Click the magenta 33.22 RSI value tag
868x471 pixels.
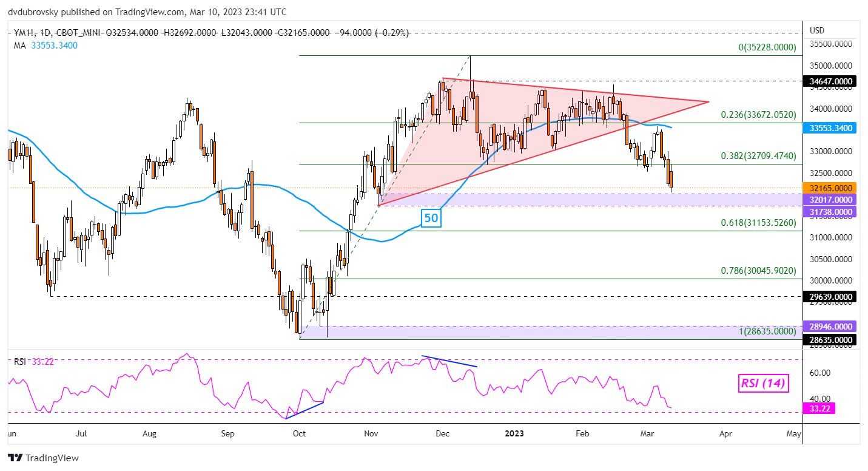[819, 408]
